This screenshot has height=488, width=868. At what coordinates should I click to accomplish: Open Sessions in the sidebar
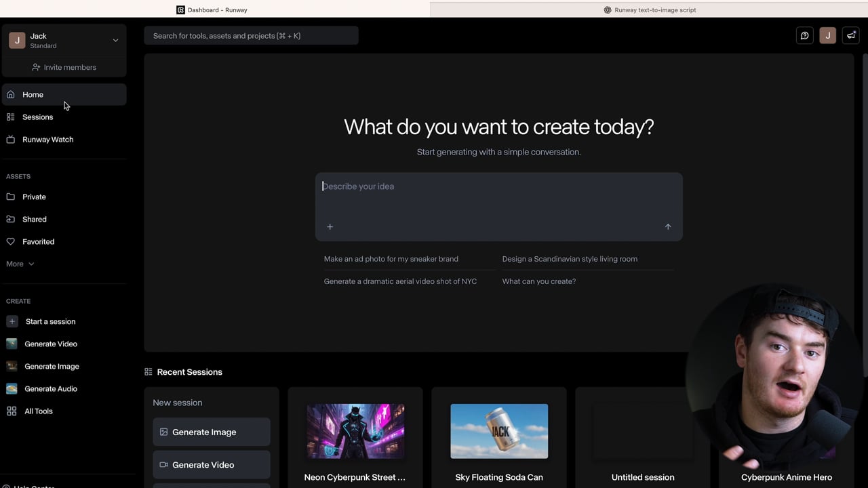pos(64,117)
